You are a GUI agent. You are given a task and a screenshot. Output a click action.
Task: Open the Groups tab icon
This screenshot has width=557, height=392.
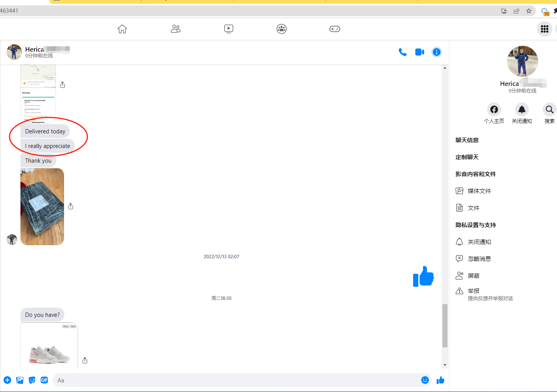tap(282, 29)
